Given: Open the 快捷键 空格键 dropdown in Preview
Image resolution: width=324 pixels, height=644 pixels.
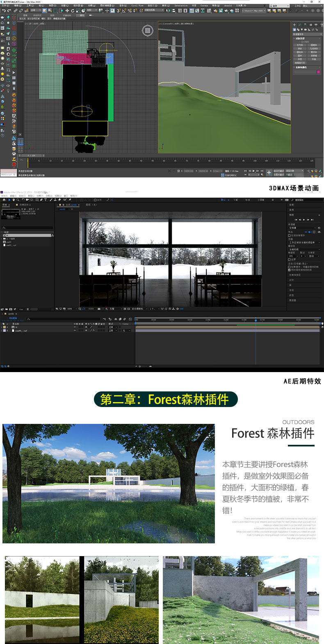Looking at the screenshot, I should [302, 228].
